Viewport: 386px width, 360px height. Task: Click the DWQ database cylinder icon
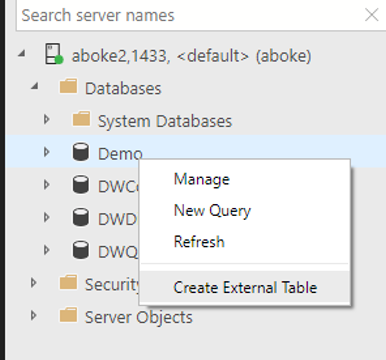pos(81,250)
